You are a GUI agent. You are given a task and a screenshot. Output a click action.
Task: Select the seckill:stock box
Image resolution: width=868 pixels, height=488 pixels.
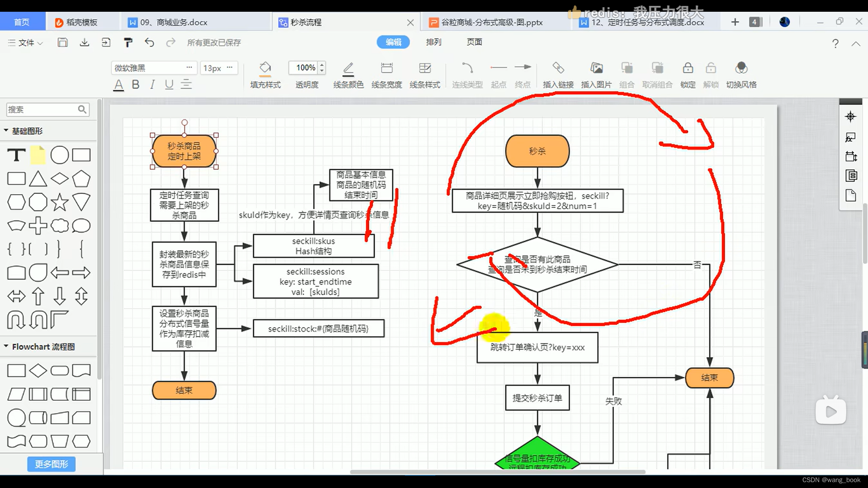[x=319, y=328]
